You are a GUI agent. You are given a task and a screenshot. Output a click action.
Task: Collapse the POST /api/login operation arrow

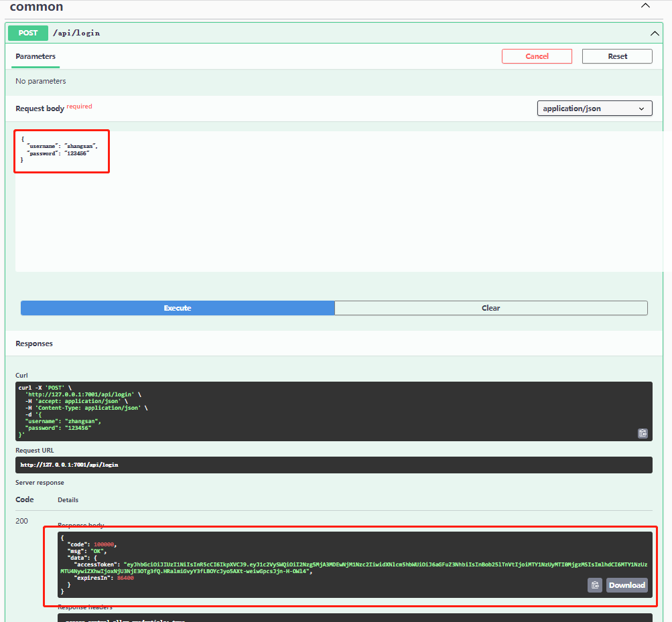pyautogui.click(x=655, y=33)
